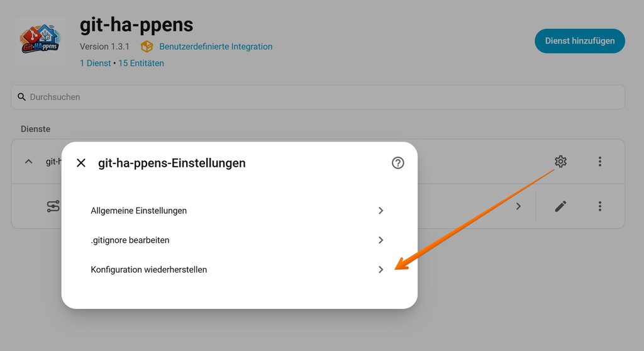Screen dimensions: 644x351
Task: Open the 1 Dienst link
Action: pyautogui.click(x=96, y=64)
